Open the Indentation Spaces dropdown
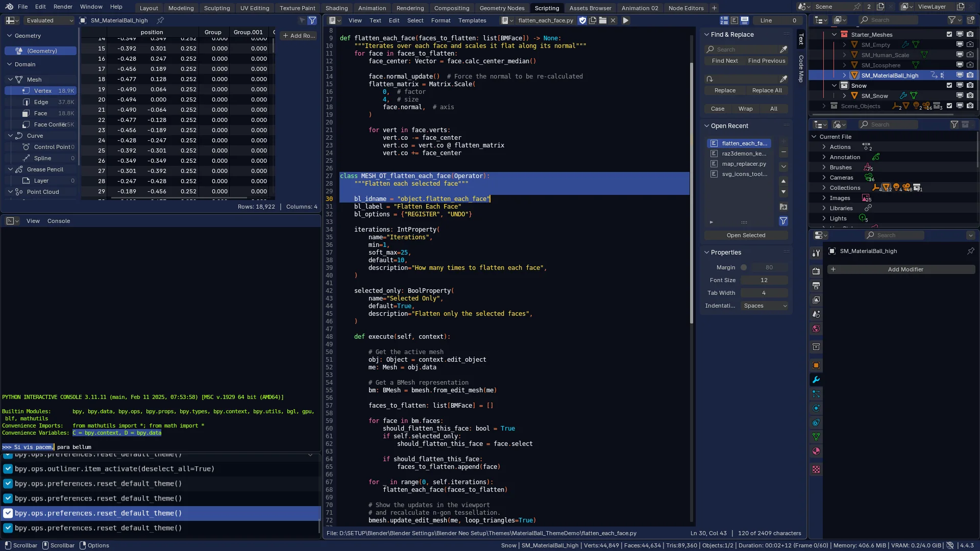The width and height of the screenshot is (980, 551). point(765,306)
